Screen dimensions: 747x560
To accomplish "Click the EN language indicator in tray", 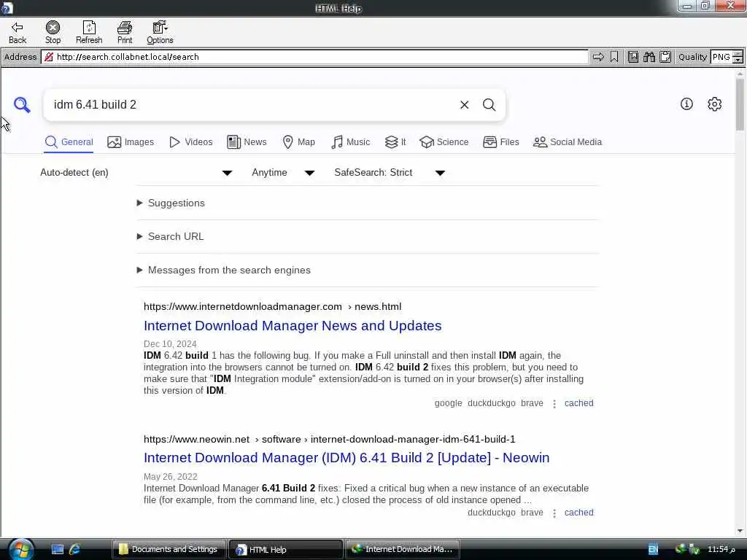I will [x=653, y=550].
